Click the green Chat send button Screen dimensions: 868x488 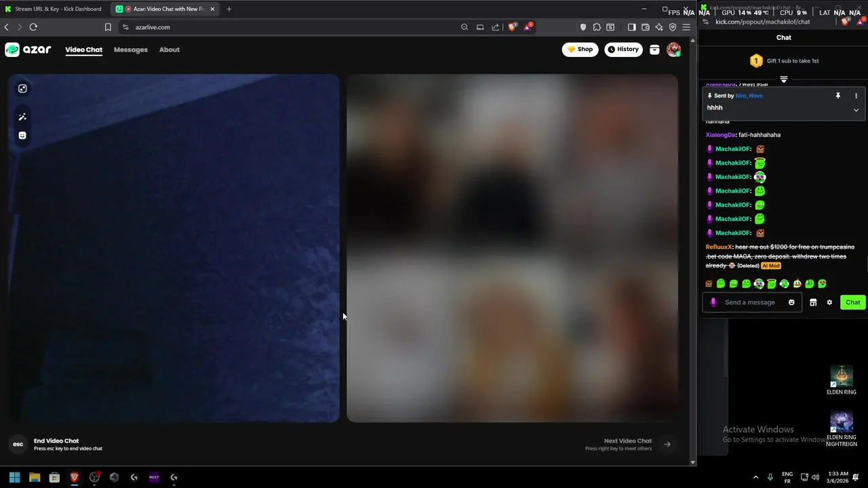point(852,302)
